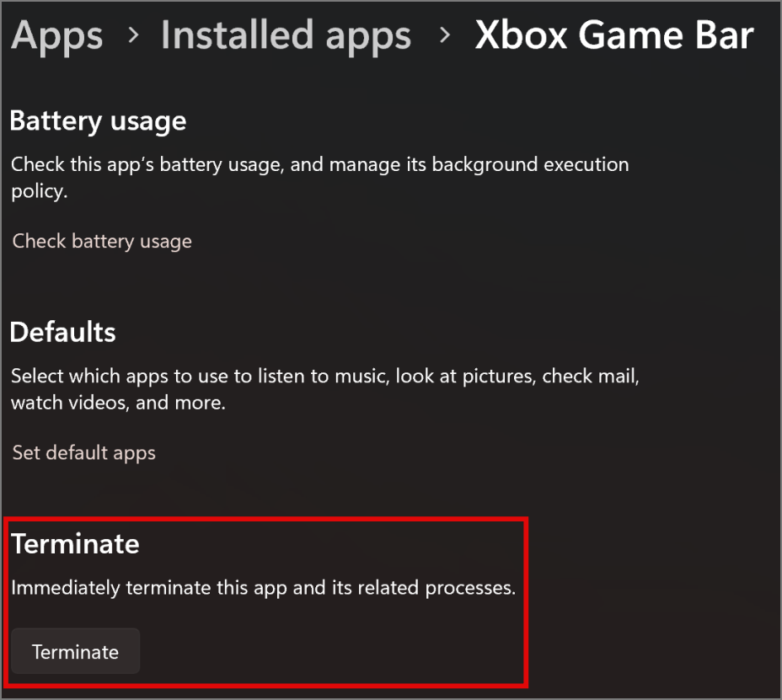This screenshot has width=782, height=700.
Task: Open the Installed apps breadcrumb
Action: (286, 35)
